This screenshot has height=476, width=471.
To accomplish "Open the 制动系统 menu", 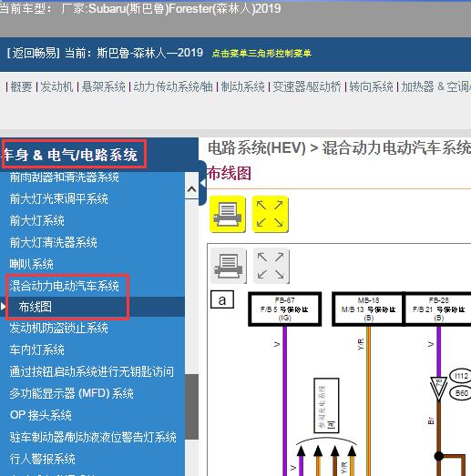I will click(x=242, y=86).
